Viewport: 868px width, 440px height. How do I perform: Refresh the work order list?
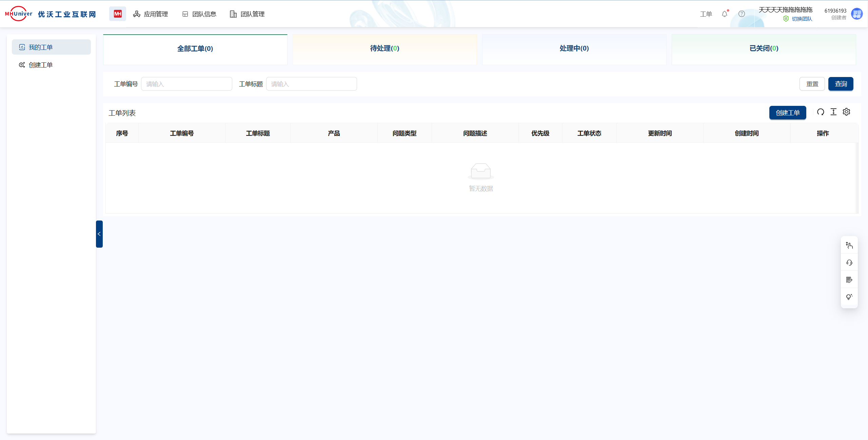821,112
